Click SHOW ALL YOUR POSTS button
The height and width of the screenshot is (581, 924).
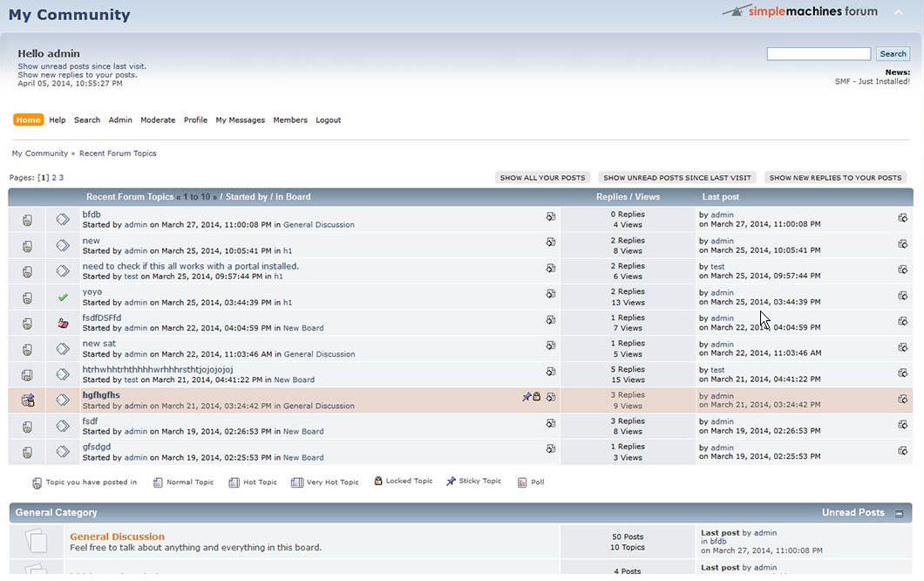[543, 178]
